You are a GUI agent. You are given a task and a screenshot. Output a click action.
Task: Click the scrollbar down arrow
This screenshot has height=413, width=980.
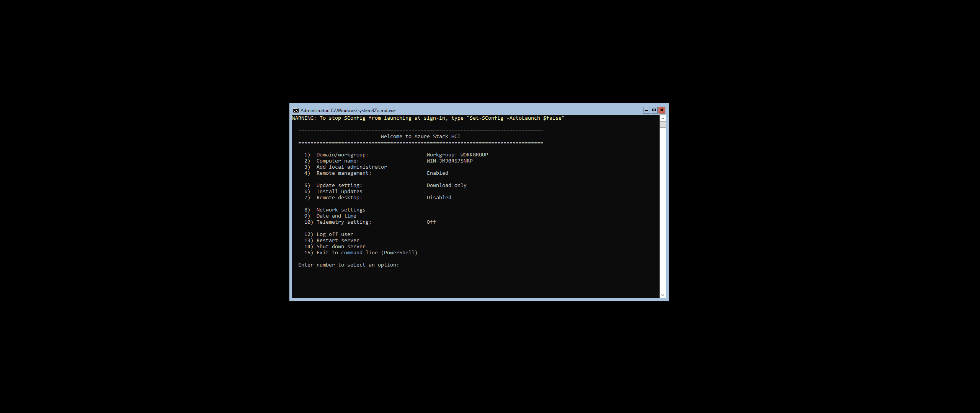tap(663, 295)
